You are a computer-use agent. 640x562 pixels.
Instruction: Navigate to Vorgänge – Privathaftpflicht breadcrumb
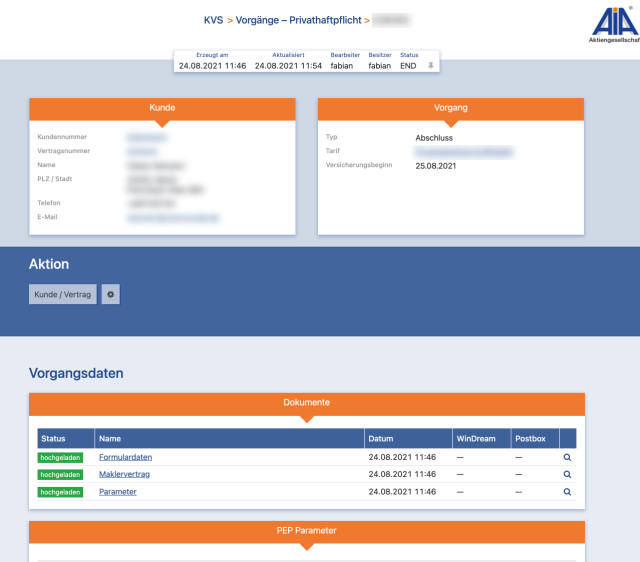click(x=298, y=20)
